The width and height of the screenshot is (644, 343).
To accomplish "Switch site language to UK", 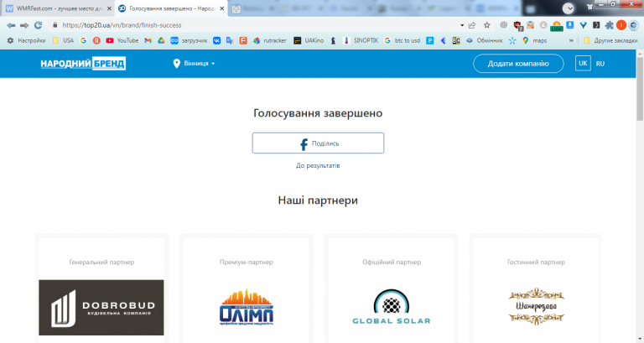I will point(583,63).
